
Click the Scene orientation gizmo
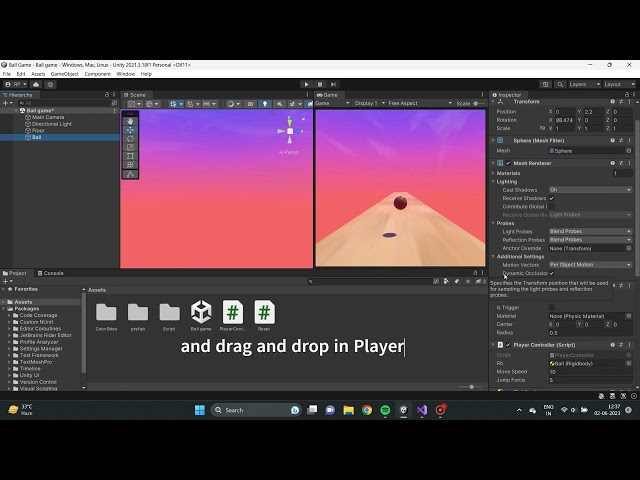coord(290,131)
